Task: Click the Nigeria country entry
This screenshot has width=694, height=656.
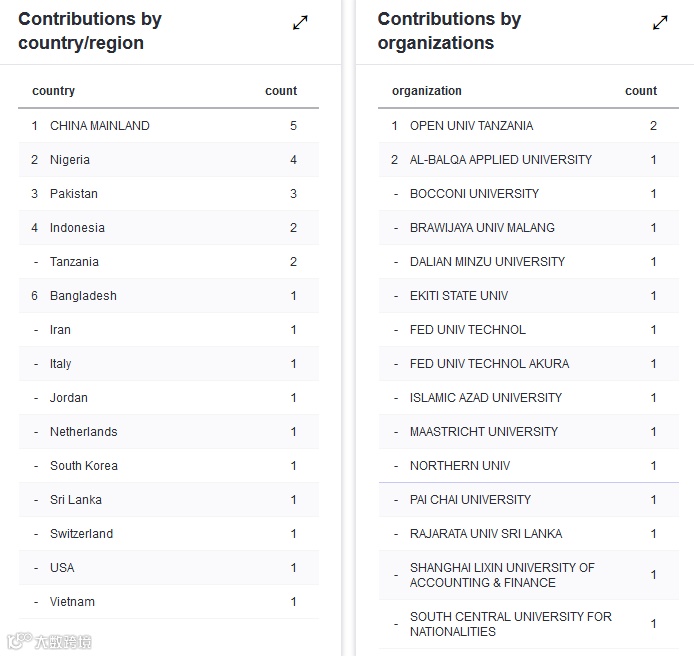Action: pos(70,160)
